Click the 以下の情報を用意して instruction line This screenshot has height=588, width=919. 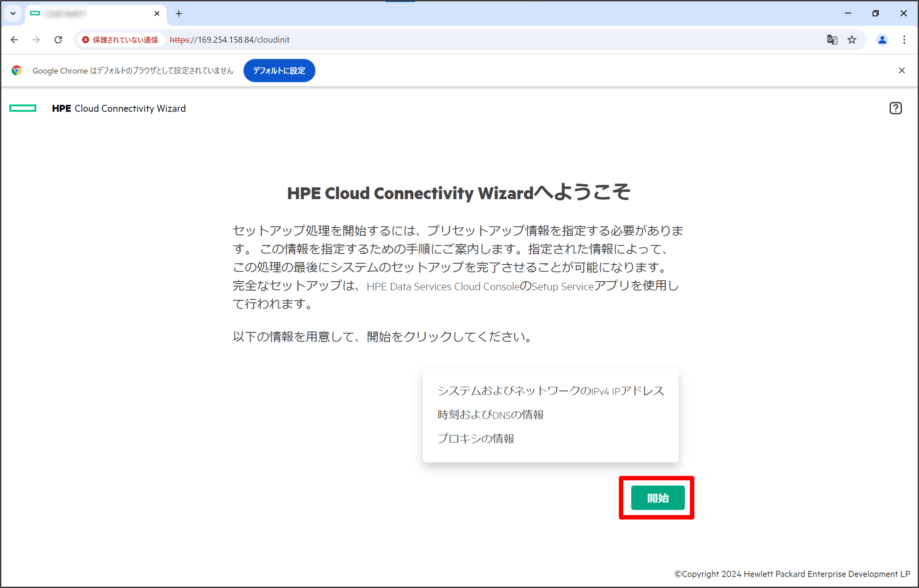pyautogui.click(x=382, y=336)
